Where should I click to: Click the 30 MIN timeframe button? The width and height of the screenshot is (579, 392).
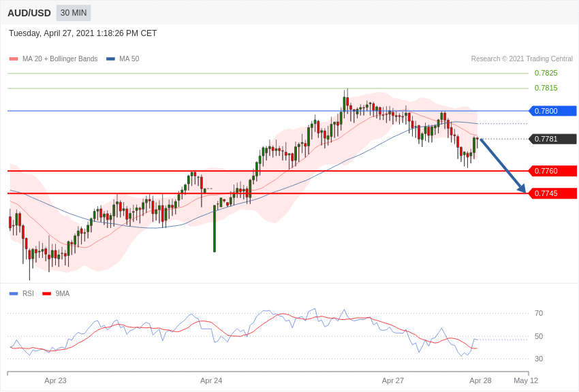click(x=74, y=13)
